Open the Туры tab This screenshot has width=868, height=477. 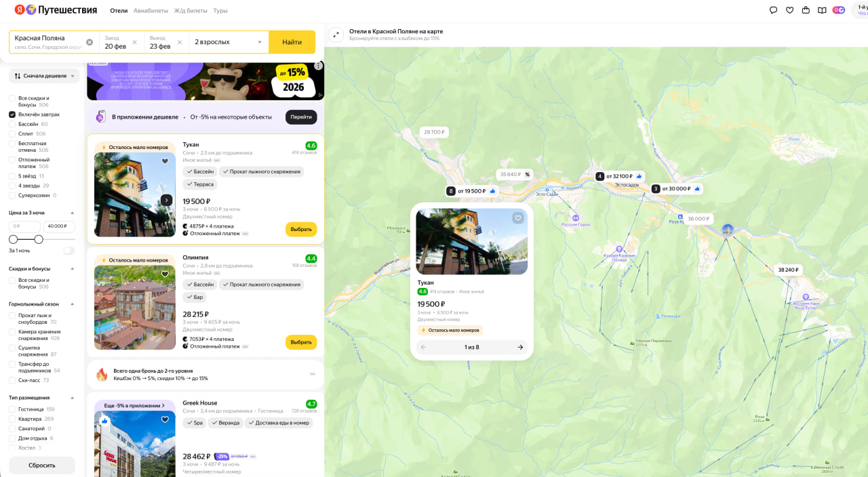220,11
